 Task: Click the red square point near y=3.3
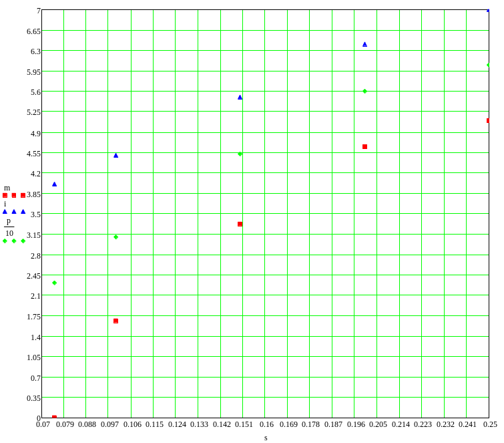(240, 224)
